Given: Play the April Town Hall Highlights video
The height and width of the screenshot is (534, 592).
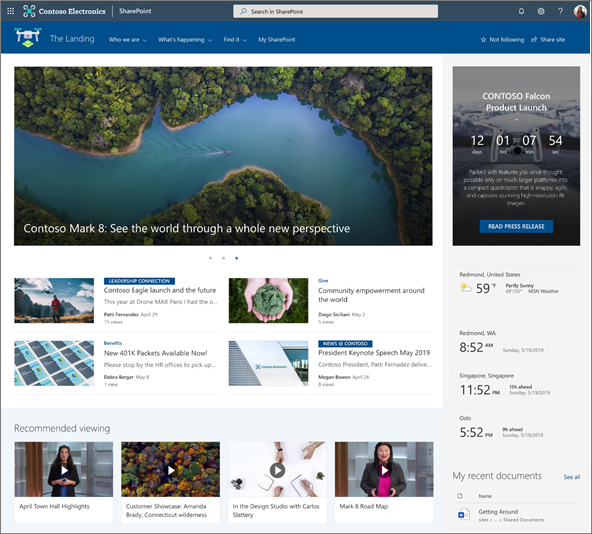Looking at the screenshot, I should point(64,470).
